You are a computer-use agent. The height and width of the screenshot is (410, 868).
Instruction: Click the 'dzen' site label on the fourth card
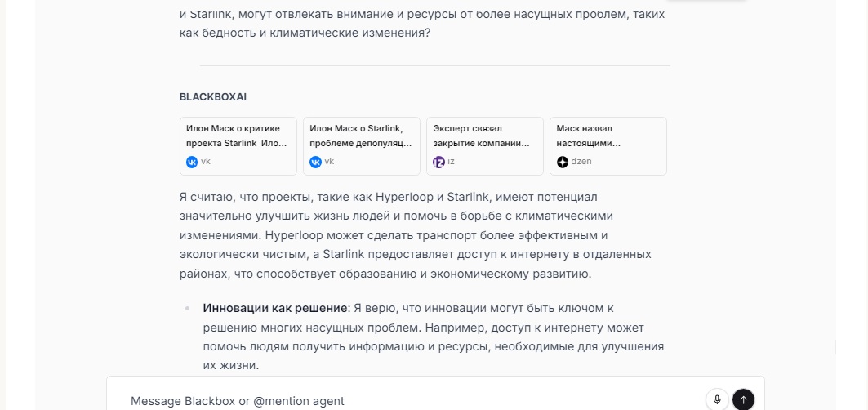(x=581, y=162)
